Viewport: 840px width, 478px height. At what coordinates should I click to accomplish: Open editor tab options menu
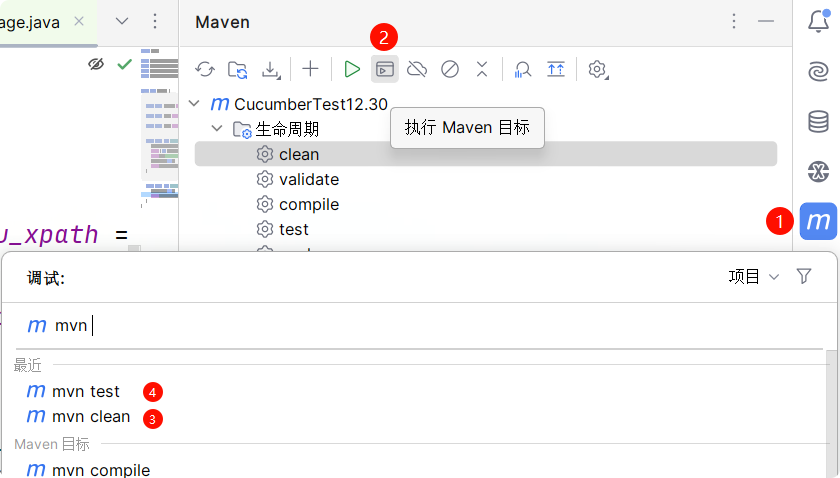point(155,21)
